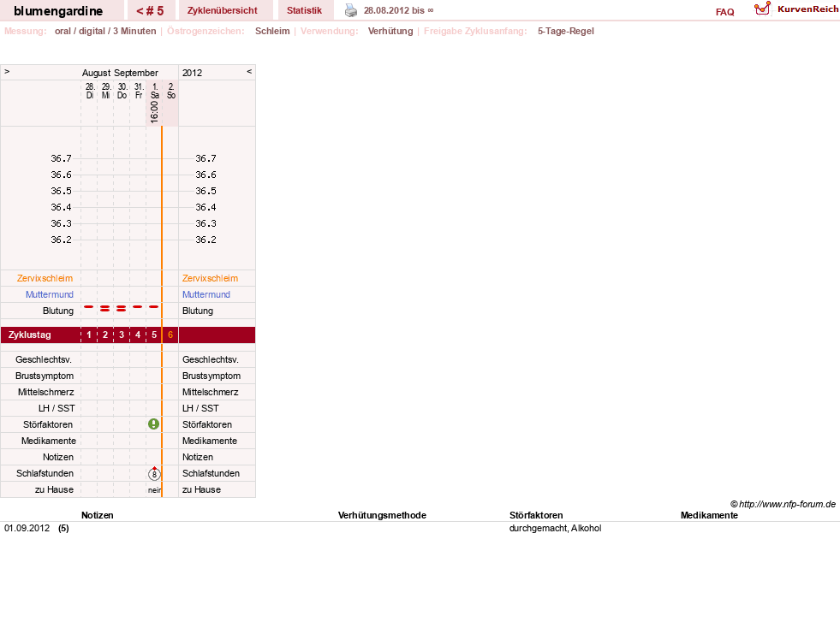
Task: Select cycle day 4 cell
Action: click(x=138, y=335)
